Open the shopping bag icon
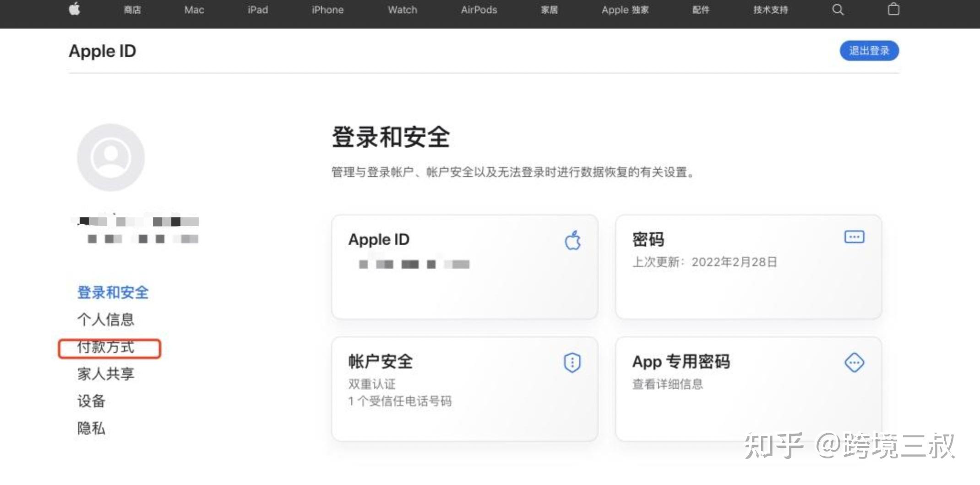This screenshot has height=485, width=980. (893, 9)
